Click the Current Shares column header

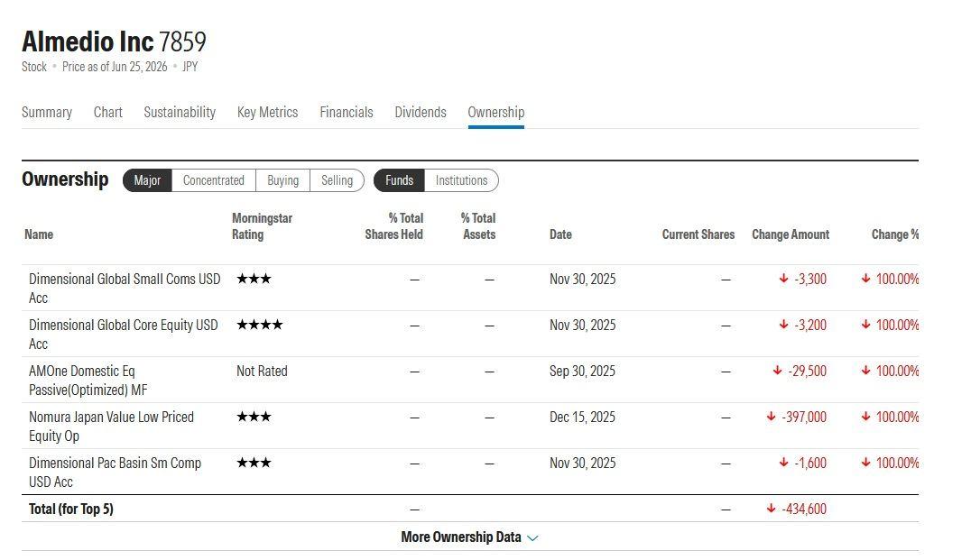point(698,234)
